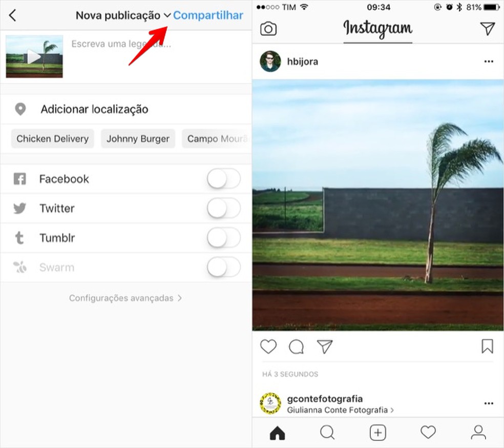Open direct messages paper plane icon

click(x=488, y=29)
